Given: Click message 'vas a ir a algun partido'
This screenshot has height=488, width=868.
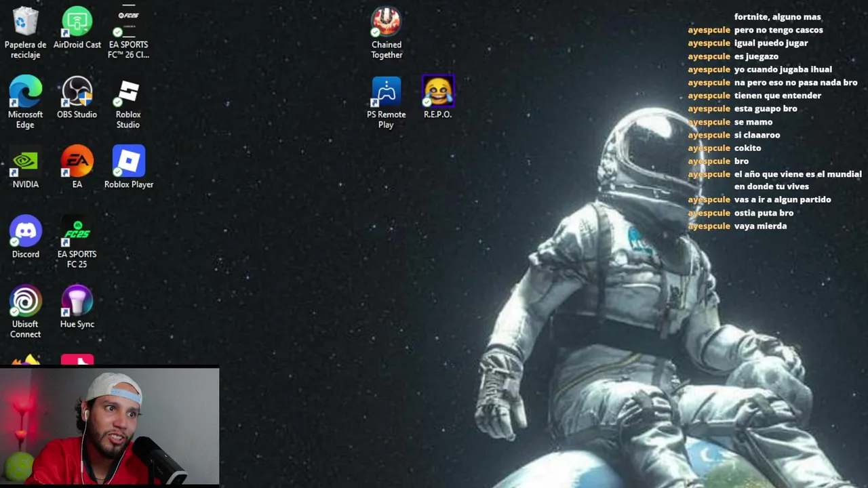Looking at the screenshot, I should [783, 199].
